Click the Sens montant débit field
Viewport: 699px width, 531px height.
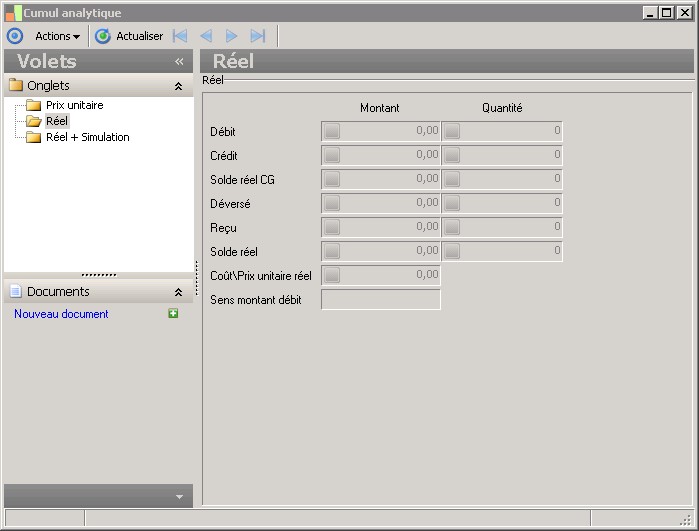(380, 299)
